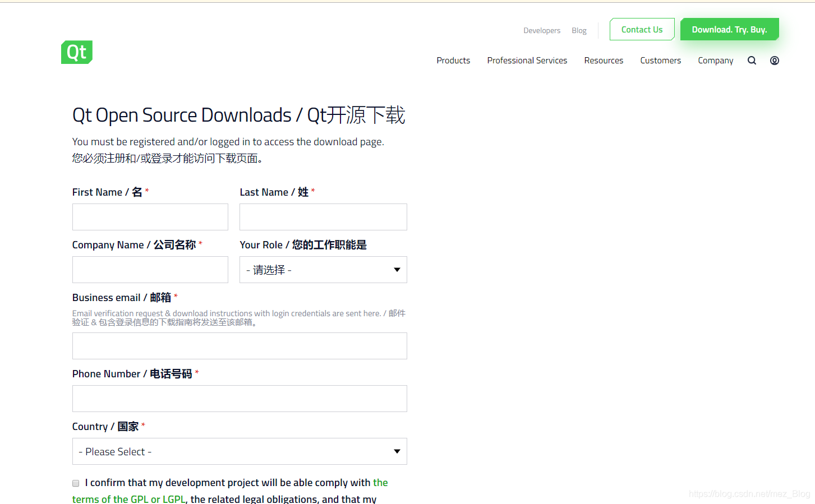The height and width of the screenshot is (504, 815).
Task: Expand the Country Please Select dropdown
Action: click(x=240, y=451)
